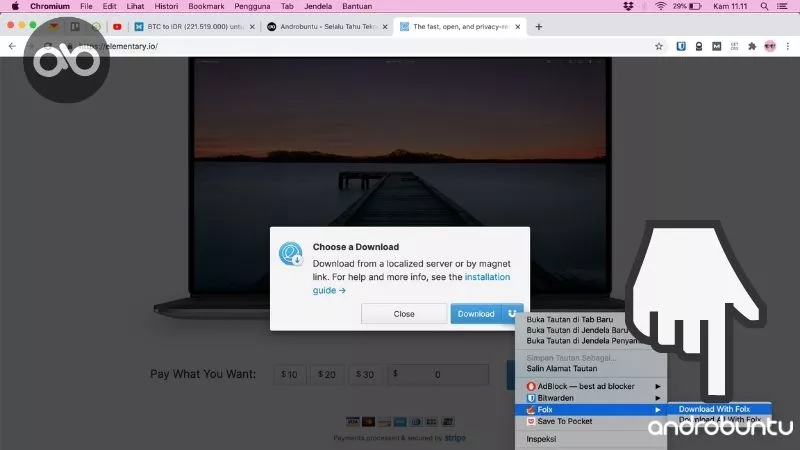Bookmark this page with the star icon
This screenshot has height=450, width=800.
[659, 46]
